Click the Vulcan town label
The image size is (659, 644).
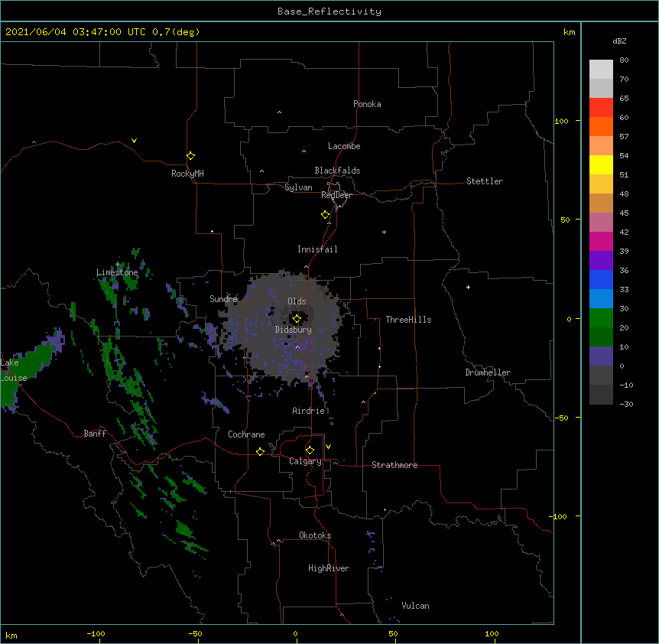(415, 606)
